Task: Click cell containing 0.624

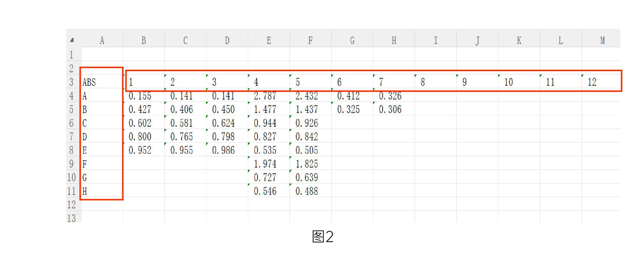Action: point(227,122)
